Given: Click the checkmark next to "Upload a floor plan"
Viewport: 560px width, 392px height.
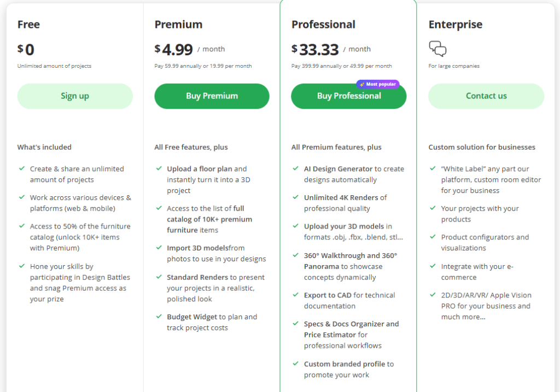Looking at the screenshot, I should pos(159,169).
